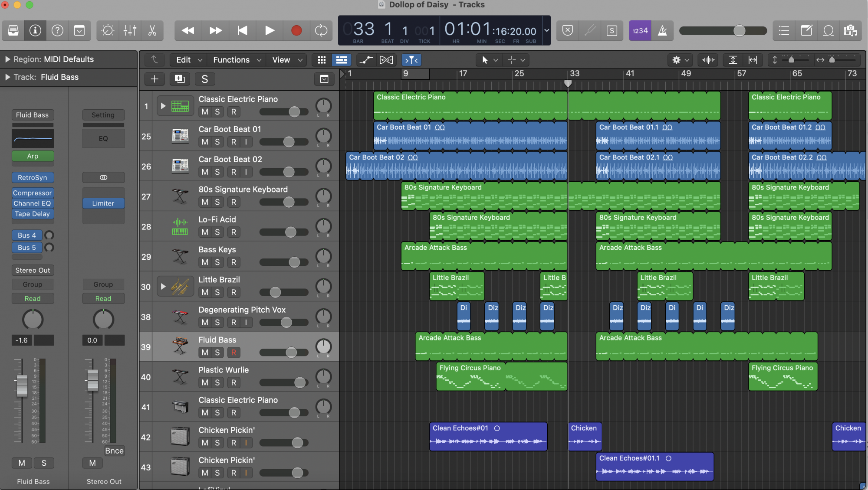Viewport: 868px width, 490px height.
Task: Click bar 41 in the ruler
Action: click(630, 73)
